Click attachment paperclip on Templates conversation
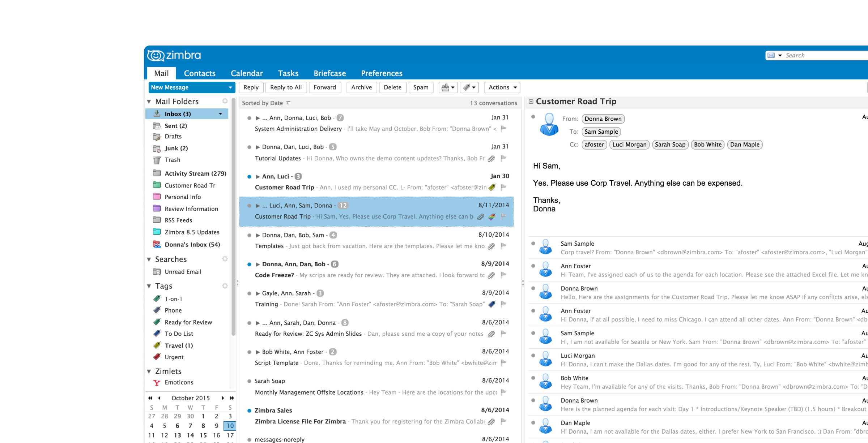Image resolution: width=868 pixels, height=443 pixels. click(x=491, y=246)
